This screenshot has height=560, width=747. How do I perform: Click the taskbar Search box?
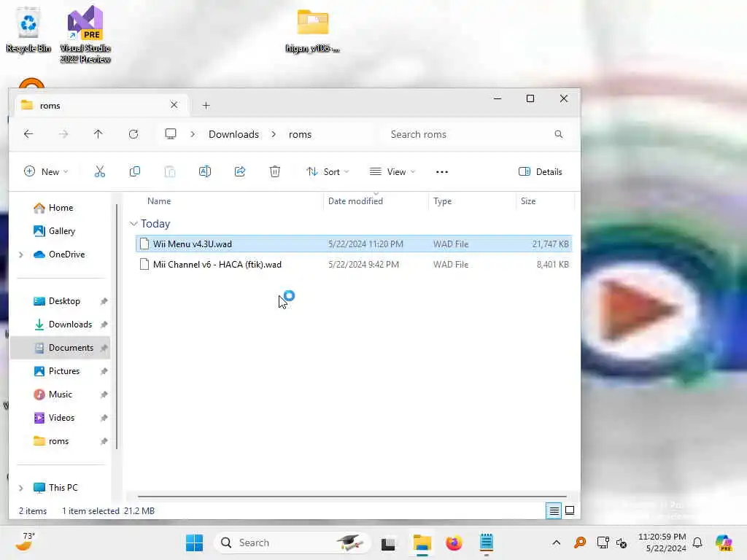[x=293, y=542]
